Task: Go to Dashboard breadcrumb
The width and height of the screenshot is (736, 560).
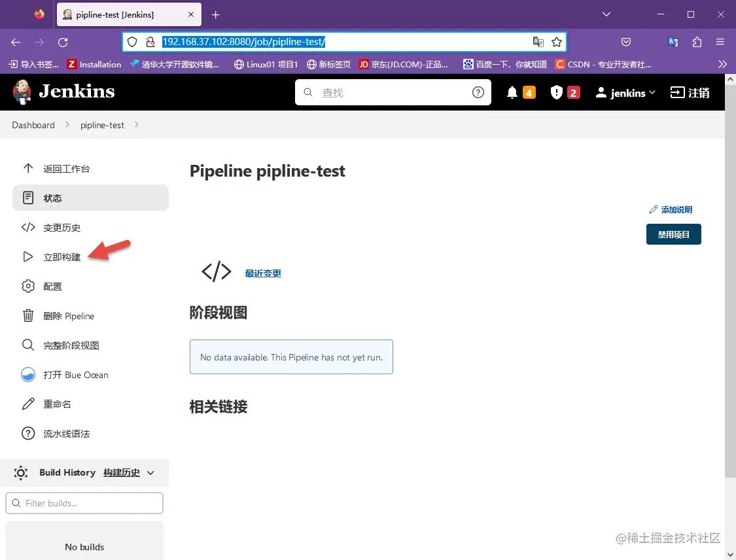Action: [x=33, y=125]
